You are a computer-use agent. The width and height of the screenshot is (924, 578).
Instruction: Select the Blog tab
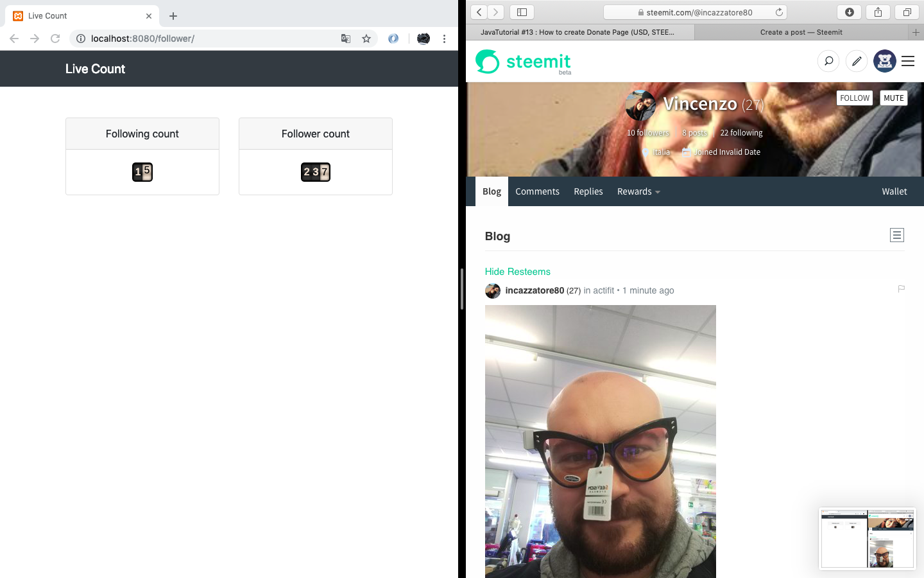point(492,191)
